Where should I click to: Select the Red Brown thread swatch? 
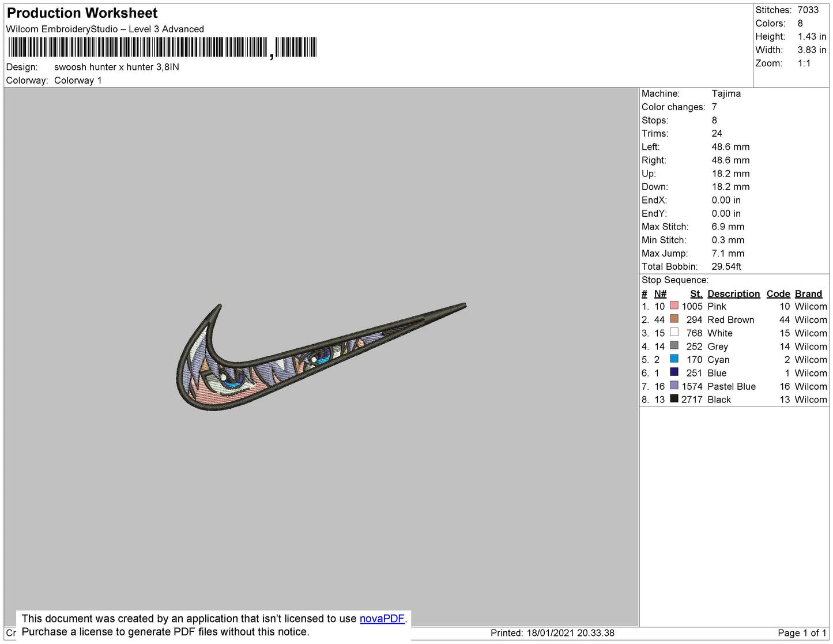pyautogui.click(x=674, y=319)
